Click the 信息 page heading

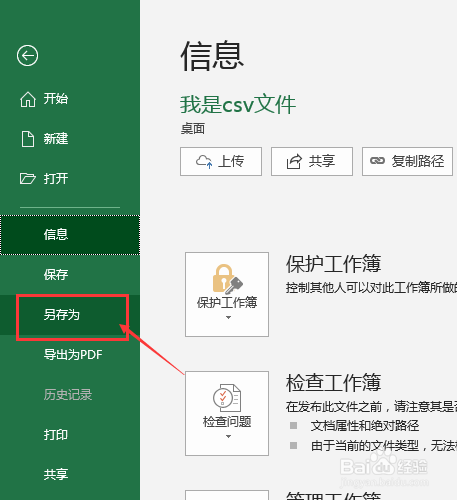pos(212,56)
